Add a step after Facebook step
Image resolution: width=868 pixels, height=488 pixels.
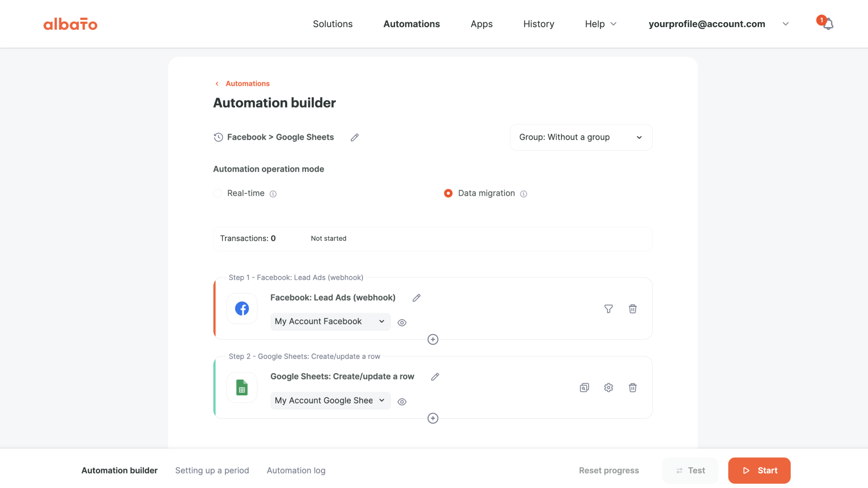click(x=433, y=339)
